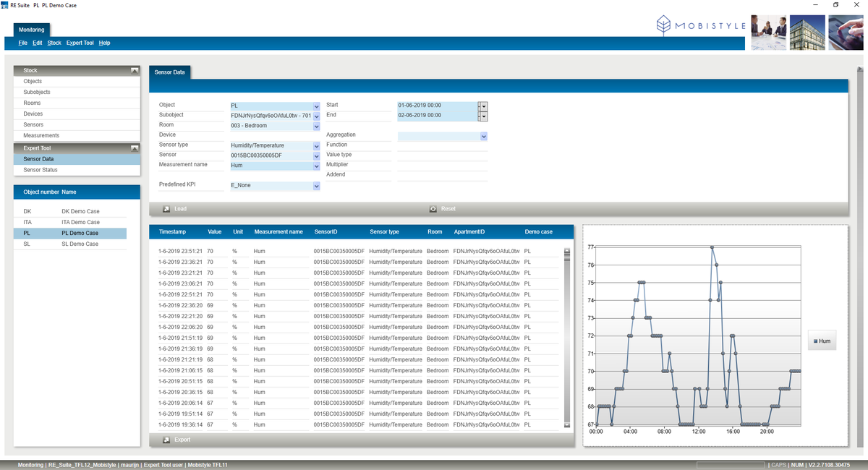Click the data table scrollbar down arrow
This screenshot has height=470, width=868.
coord(567,425)
